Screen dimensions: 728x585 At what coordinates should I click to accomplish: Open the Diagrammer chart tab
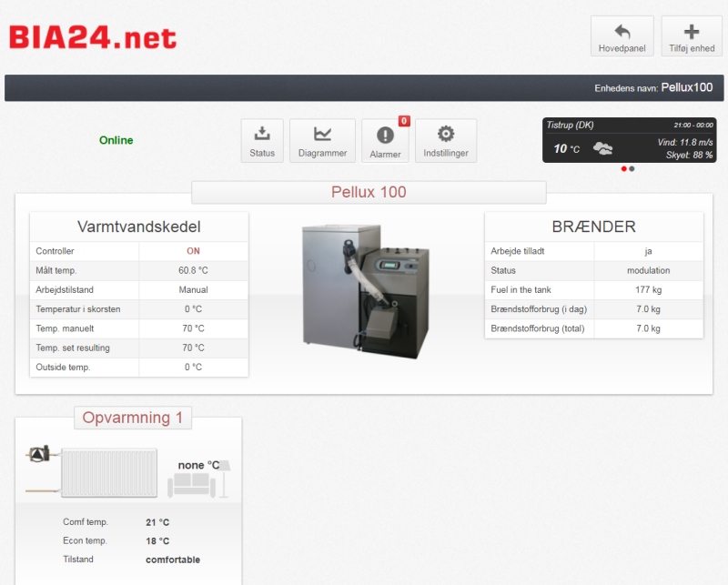[x=322, y=141]
